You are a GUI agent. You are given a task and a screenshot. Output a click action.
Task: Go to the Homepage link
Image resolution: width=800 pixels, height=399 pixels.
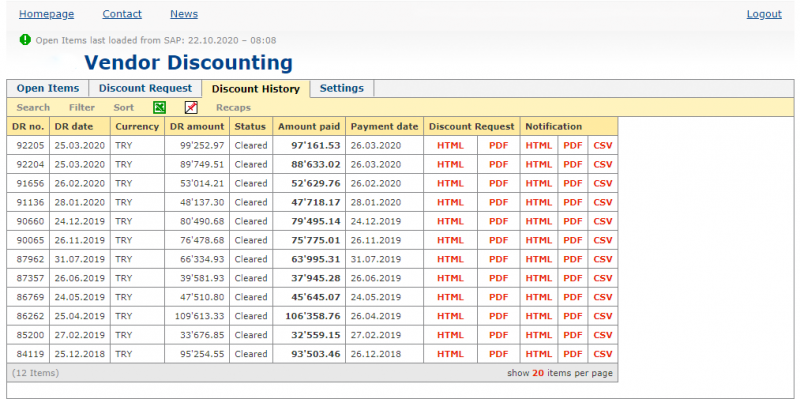tap(46, 14)
